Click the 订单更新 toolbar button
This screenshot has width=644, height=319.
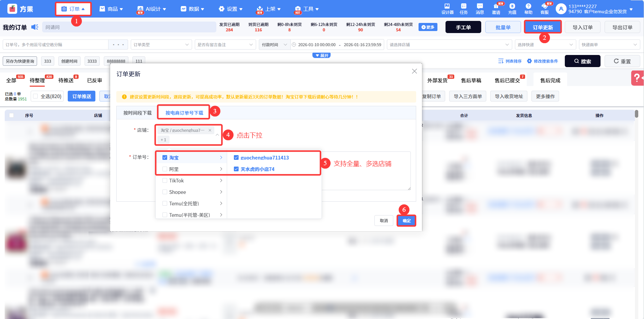click(x=543, y=27)
